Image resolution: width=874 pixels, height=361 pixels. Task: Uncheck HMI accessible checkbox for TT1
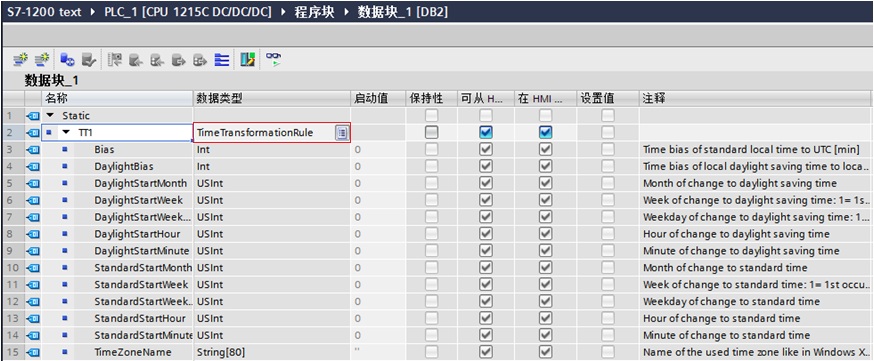click(x=486, y=133)
